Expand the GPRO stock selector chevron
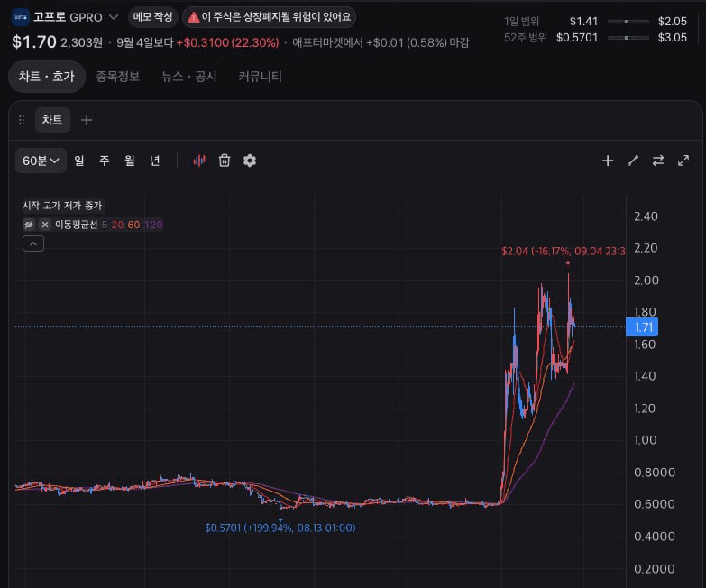 tap(114, 17)
